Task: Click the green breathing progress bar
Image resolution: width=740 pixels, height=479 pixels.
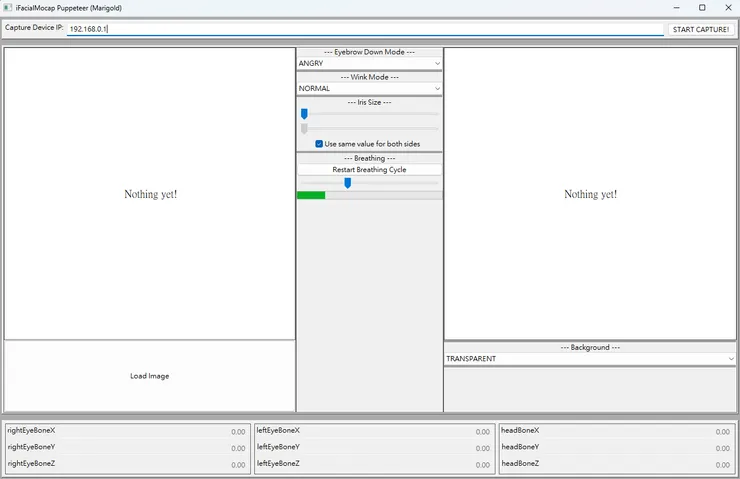Action: [x=369, y=195]
